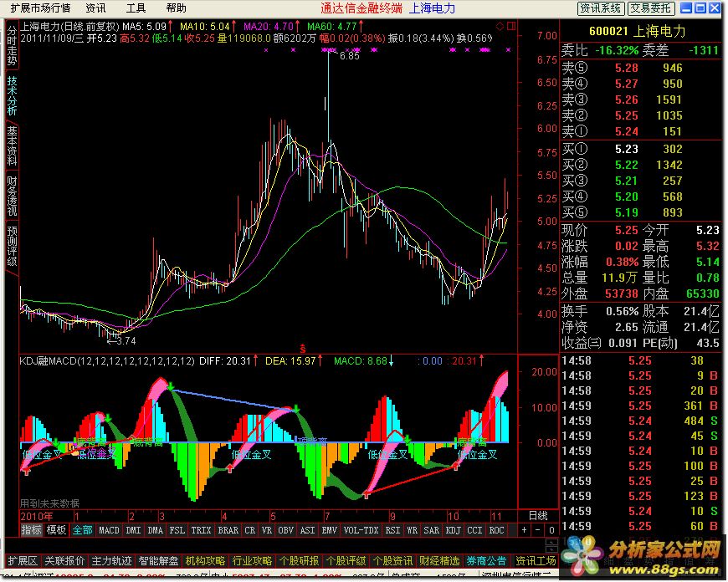Open the 个股资讯 bottom tab
This screenshot has width=728, height=582.
(392, 561)
